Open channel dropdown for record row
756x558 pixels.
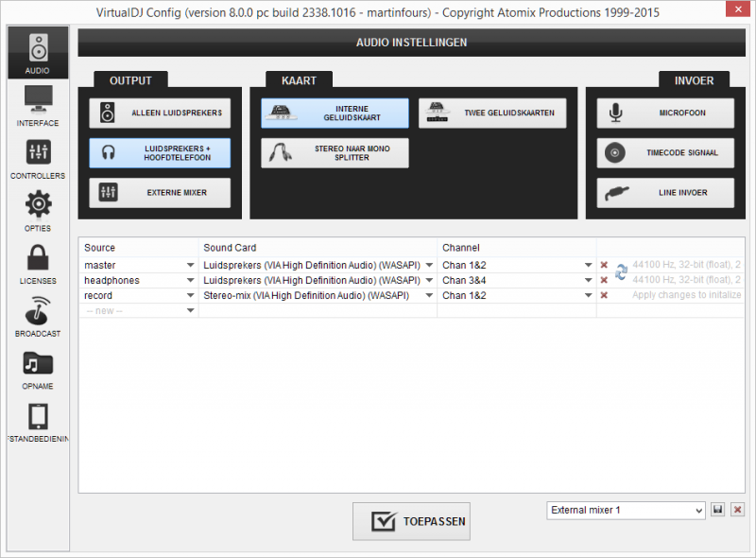click(x=588, y=295)
